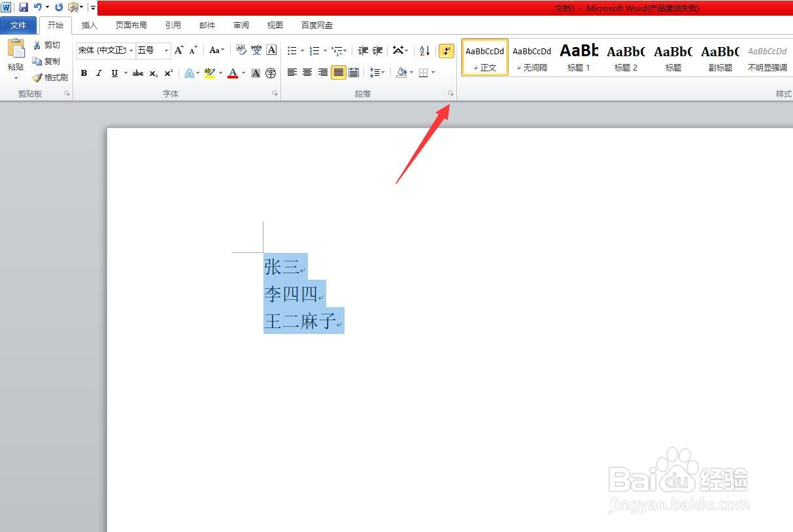Open text effects menu
Image resolution: width=793 pixels, height=532 pixels.
[190, 73]
